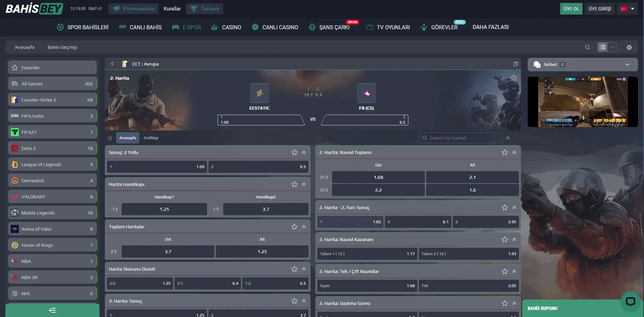
Task: Select VALORANT in games sidebar
Action: [x=52, y=197]
